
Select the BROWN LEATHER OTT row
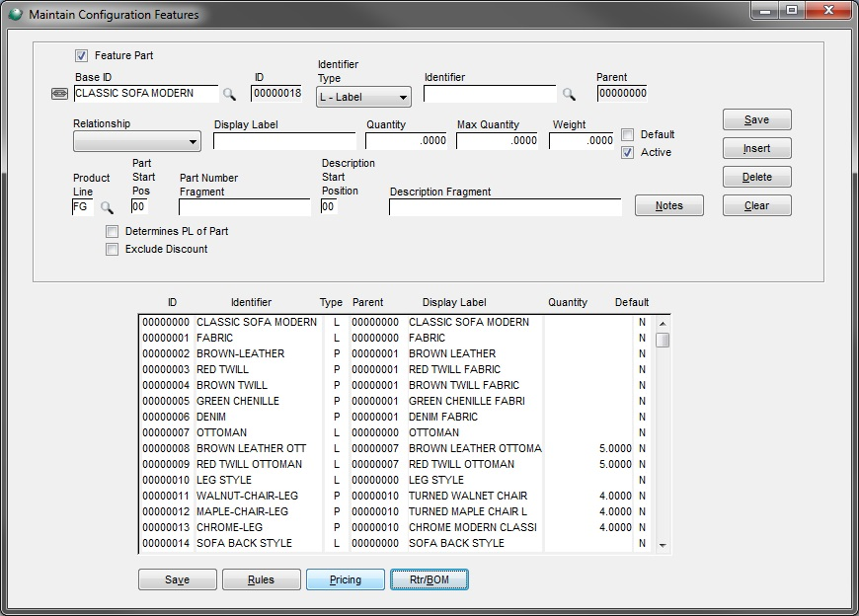coord(396,448)
